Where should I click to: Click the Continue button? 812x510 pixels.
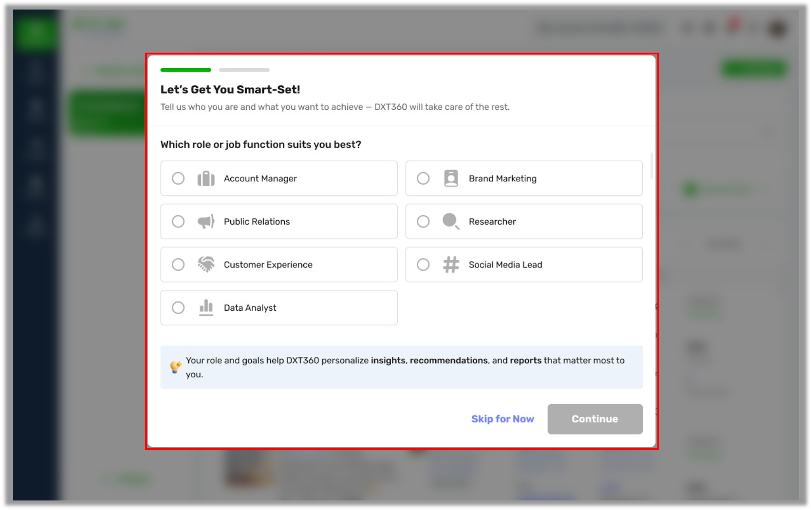click(595, 419)
